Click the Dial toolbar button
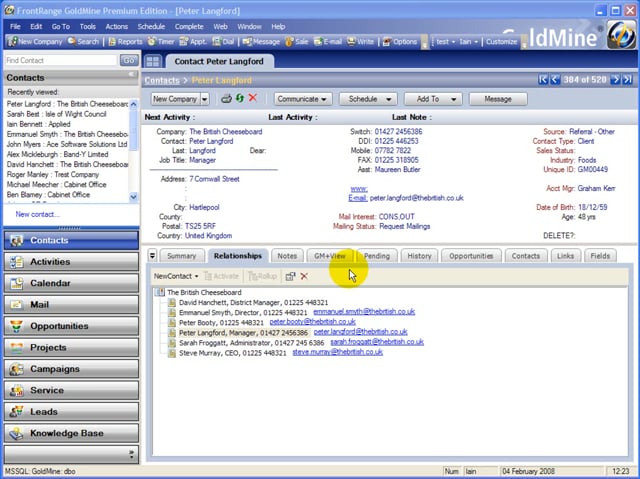Image resolution: width=640 pixels, height=479 pixels. (223, 42)
